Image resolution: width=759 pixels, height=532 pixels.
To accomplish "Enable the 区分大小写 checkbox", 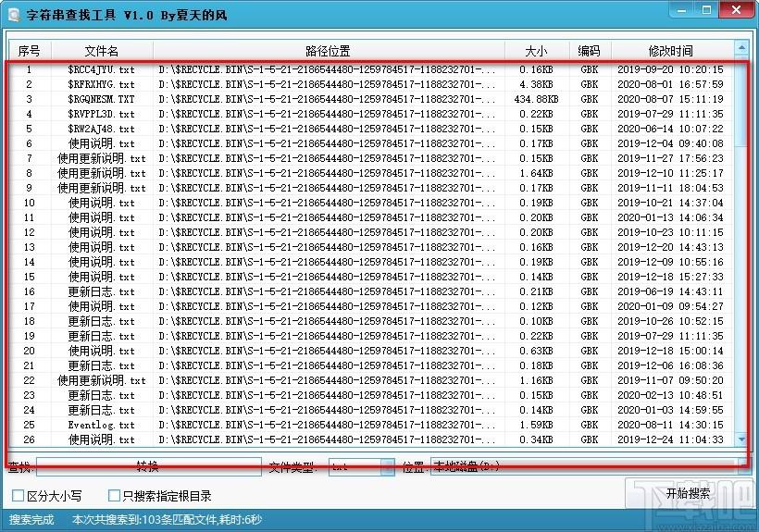I will pyautogui.click(x=19, y=496).
